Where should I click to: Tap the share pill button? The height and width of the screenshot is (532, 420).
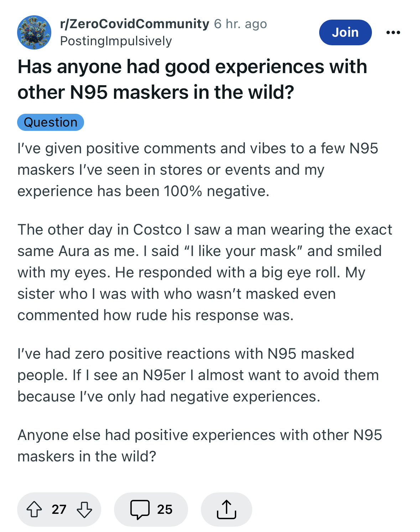point(227,510)
